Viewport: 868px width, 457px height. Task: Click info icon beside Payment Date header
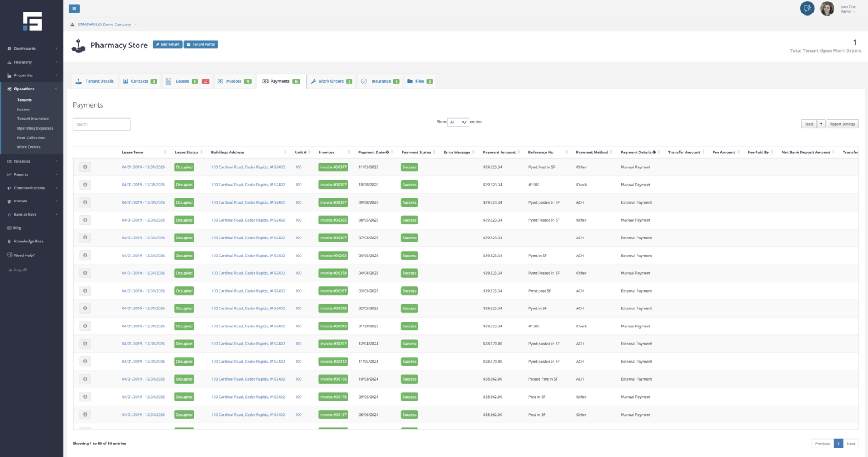(387, 152)
